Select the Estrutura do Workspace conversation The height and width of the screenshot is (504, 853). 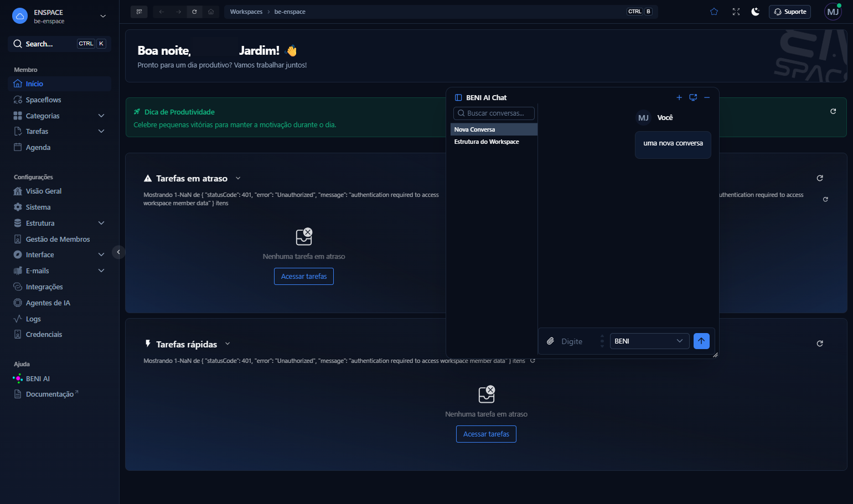(494, 142)
